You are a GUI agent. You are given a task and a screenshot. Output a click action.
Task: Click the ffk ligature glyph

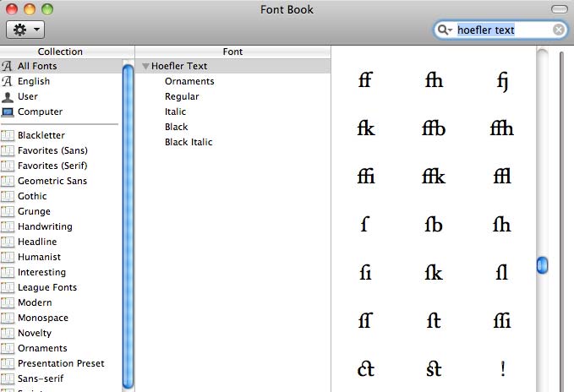(x=434, y=177)
